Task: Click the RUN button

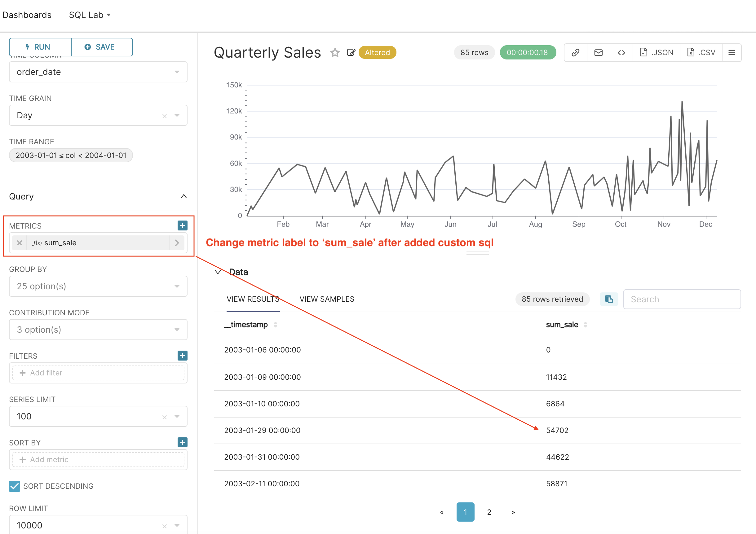Action: (x=39, y=47)
